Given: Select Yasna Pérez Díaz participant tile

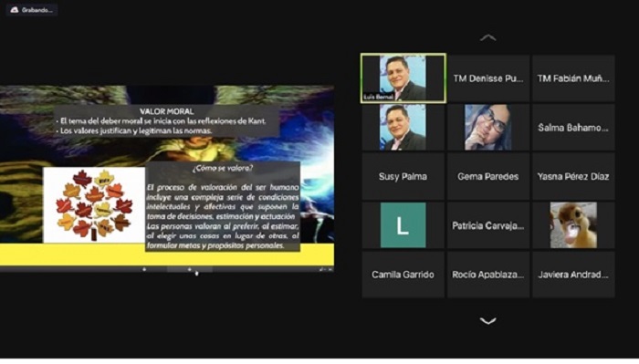Looking at the screenshot, I should [x=573, y=176].
